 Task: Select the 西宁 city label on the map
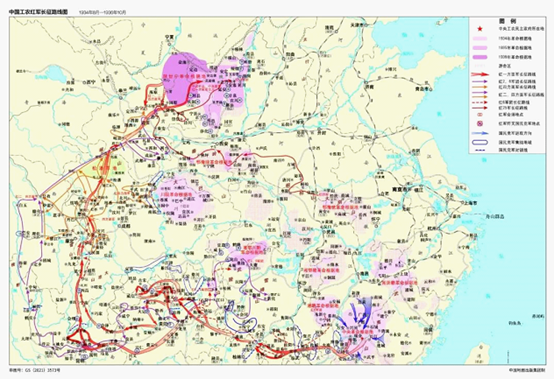pos(91,82)
